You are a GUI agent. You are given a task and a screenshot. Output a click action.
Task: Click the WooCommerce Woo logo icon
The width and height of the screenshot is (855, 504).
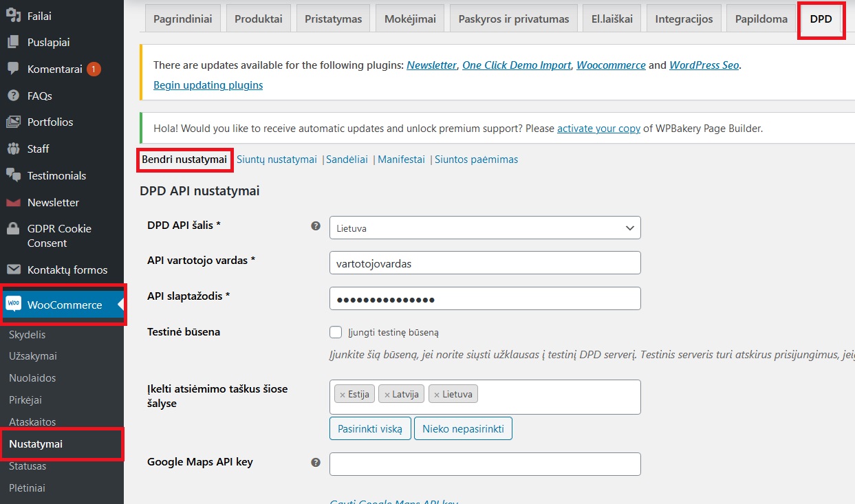click(14, 305)
